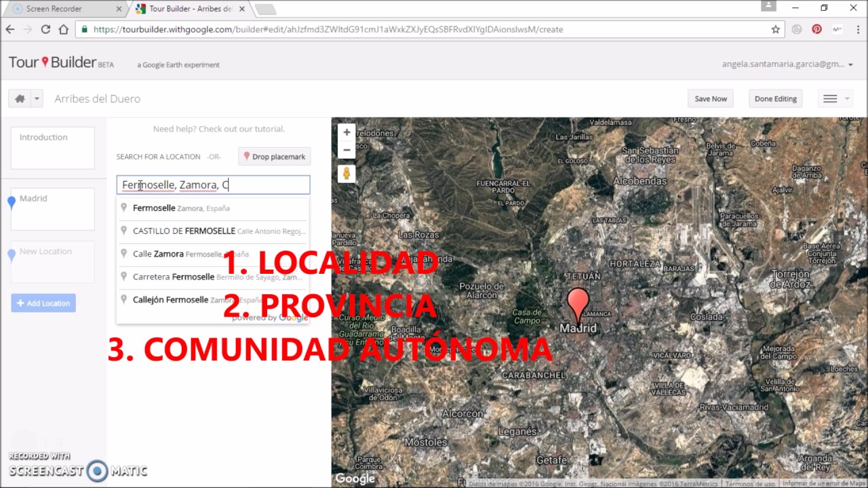This screenshot has width=868, height=488.
Task: Close the Tour Builder tab
Action: pos(241,9)
